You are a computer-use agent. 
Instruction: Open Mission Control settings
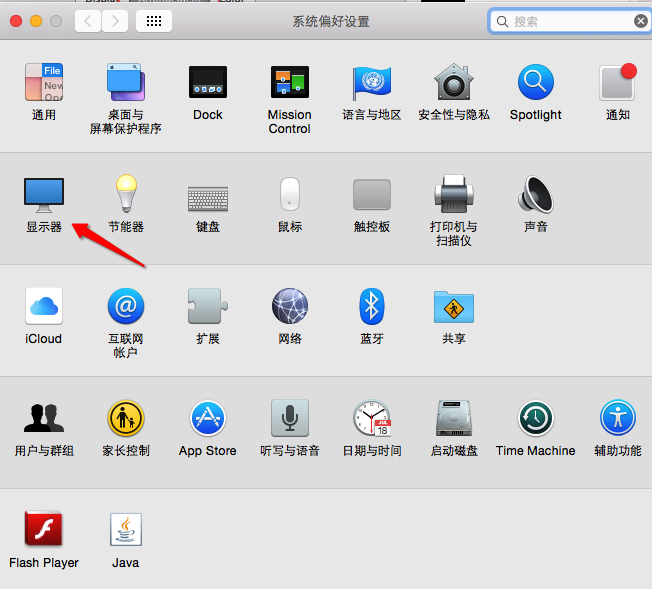click(290, 83)
